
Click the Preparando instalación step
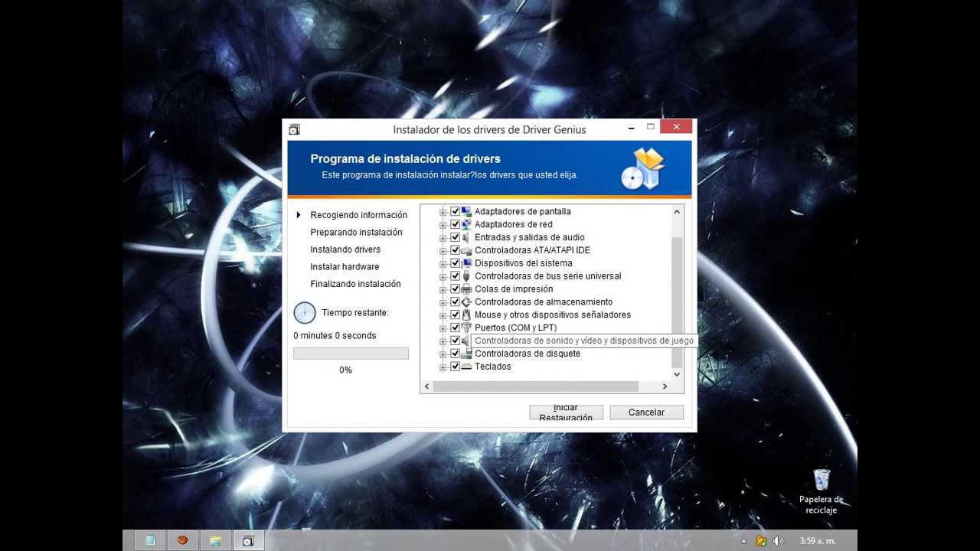[356, 233]
